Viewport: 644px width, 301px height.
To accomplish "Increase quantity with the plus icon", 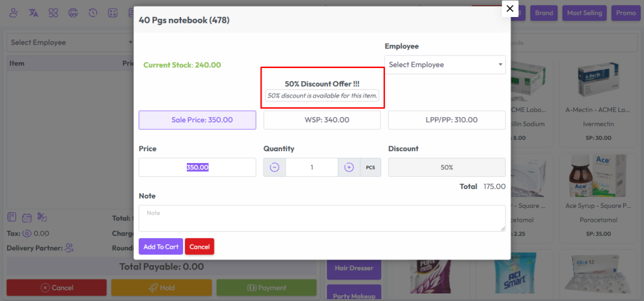I will click(x=349, y=168).
